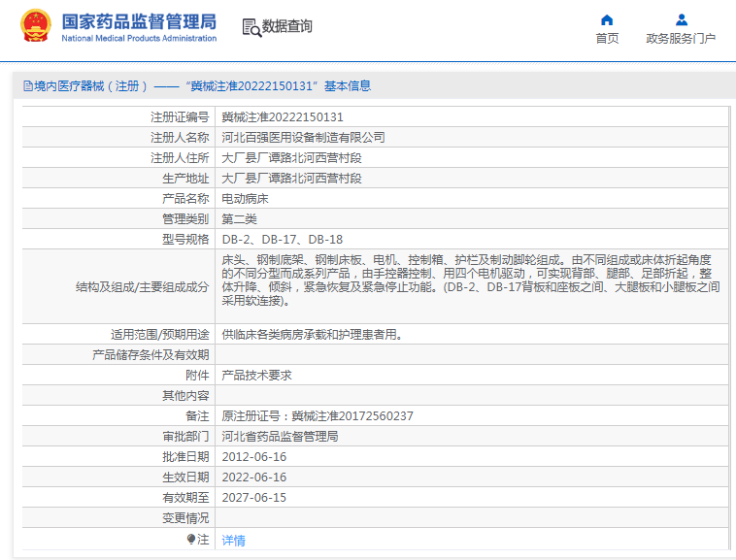Click model spec DB-2、DB-17、DB-18
The width and height of the screenshot is (736, 560).
283,240
